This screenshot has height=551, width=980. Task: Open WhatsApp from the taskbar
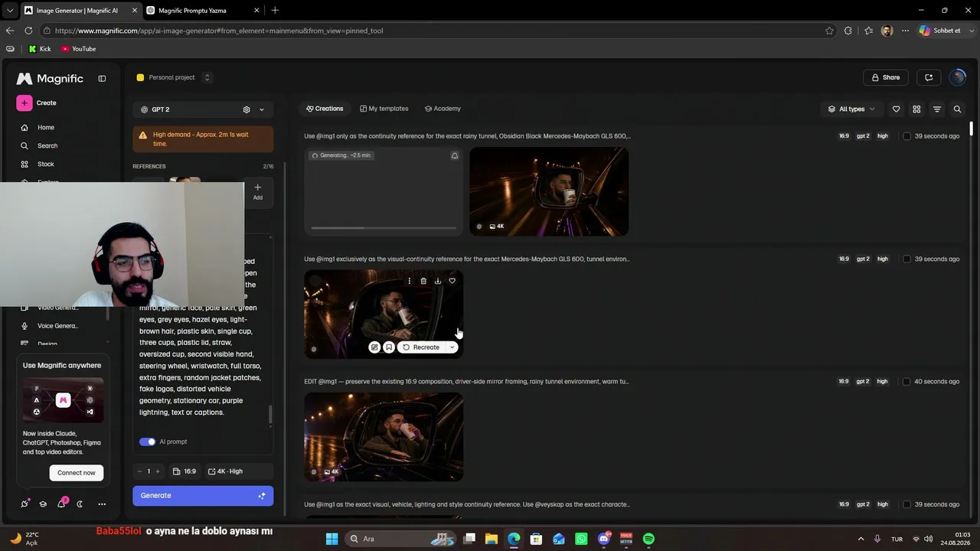581,539
